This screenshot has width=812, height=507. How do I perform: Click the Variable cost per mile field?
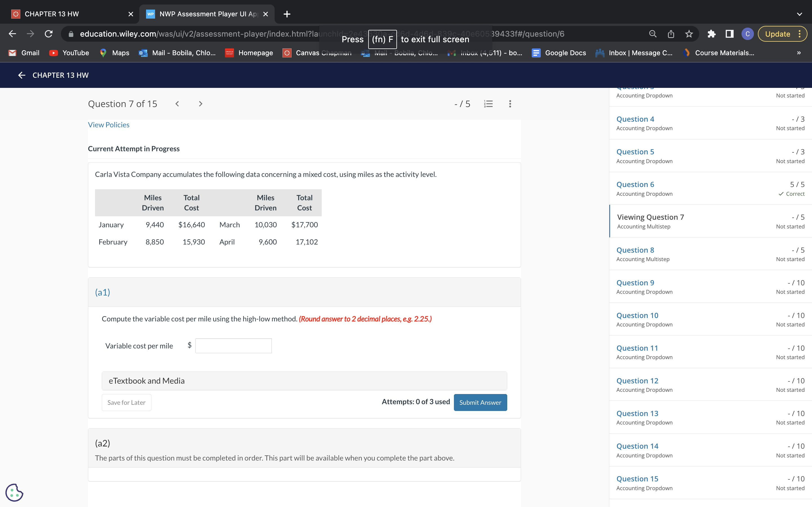pos(233,346)
